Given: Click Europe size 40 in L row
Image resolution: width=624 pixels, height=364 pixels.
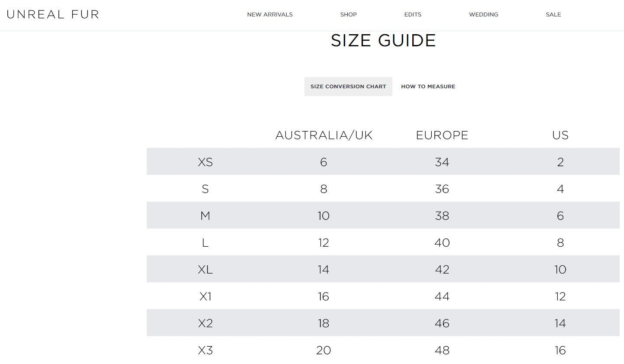Looking at the screenshot, I should tap(442, 242).
